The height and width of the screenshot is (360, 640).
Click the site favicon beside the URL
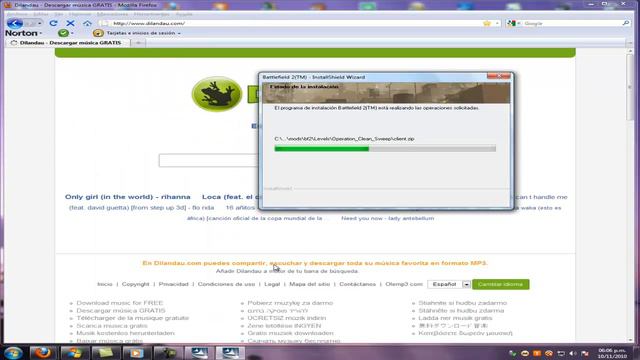[x=105, y=23]
